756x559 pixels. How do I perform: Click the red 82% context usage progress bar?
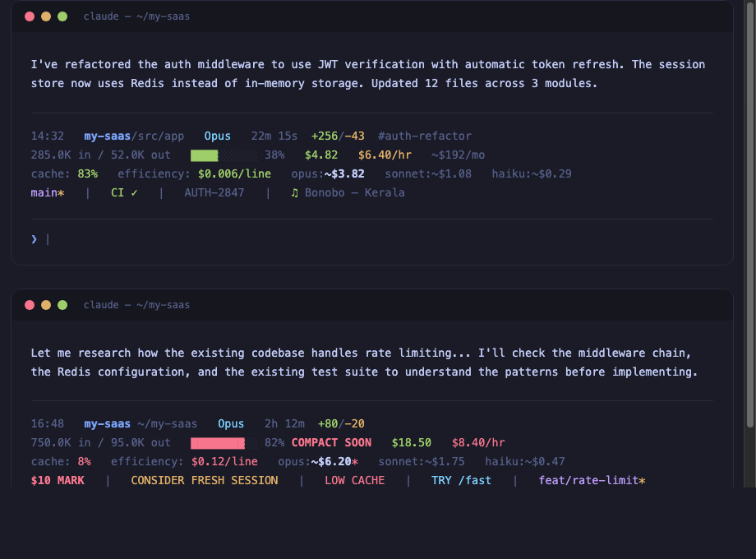coord(216,442)
